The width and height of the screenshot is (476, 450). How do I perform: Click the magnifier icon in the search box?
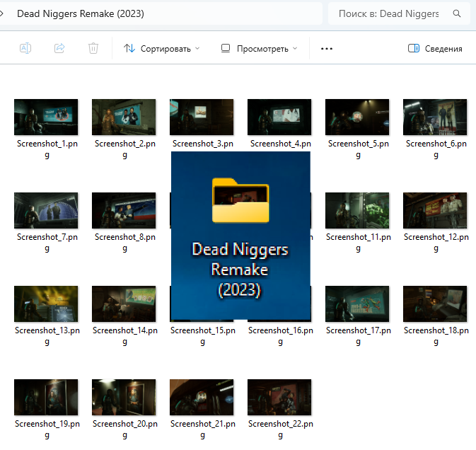click(x=457, y=13)
